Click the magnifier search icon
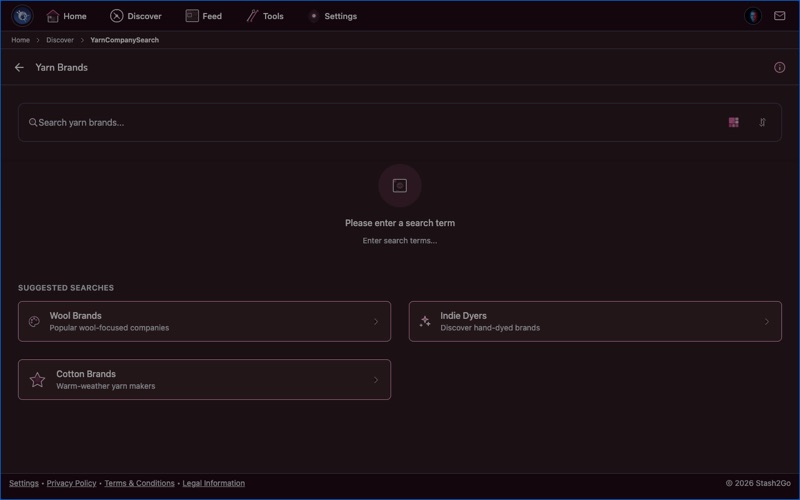Screen dimensions: 800x500 pyautogui.click(x=33, y=123)
